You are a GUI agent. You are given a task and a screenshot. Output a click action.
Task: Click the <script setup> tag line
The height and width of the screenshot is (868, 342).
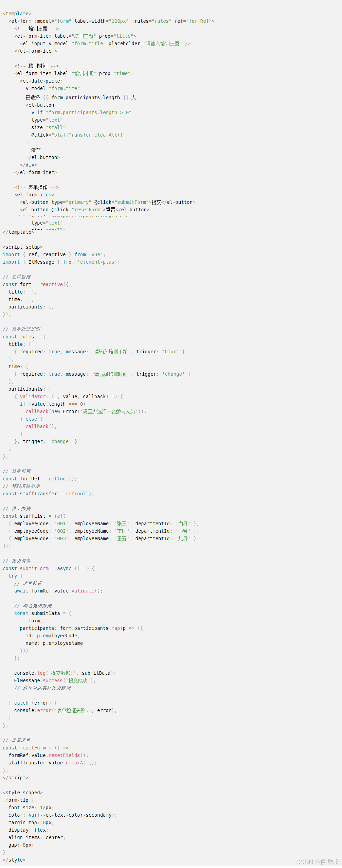pyautogui.click(x=23, y=247)
